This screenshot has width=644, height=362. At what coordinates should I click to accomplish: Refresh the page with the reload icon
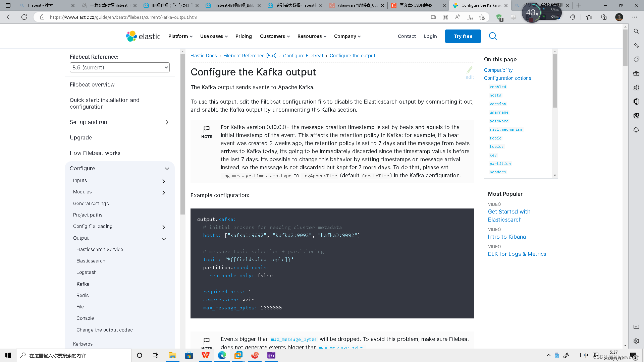[x=24, y=17]
